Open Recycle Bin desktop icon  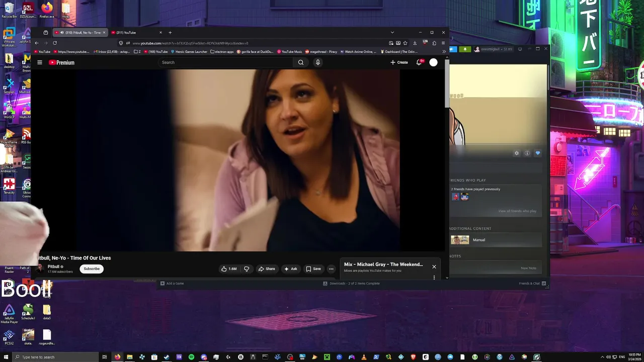coord(9,10)
